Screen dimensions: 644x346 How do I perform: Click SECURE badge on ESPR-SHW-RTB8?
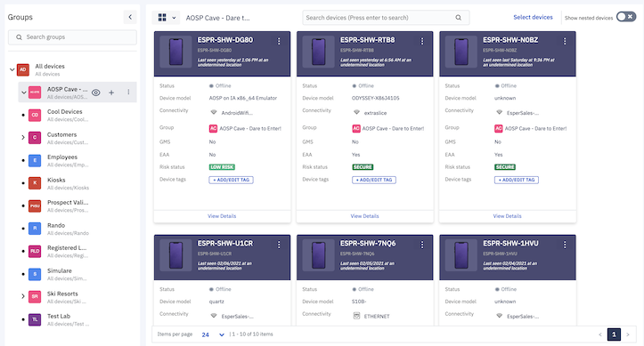click(x=363, y=167)
